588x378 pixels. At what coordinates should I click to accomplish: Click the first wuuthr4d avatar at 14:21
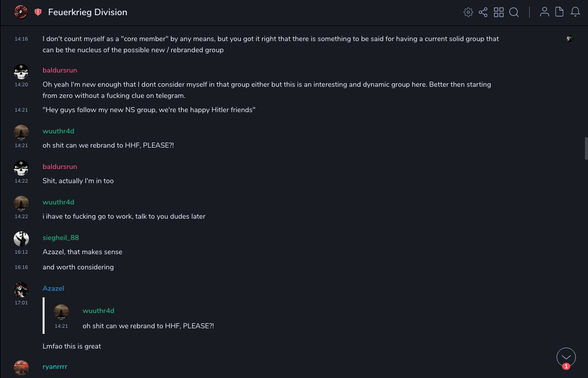pyautogui.click(x=21, y=132)
